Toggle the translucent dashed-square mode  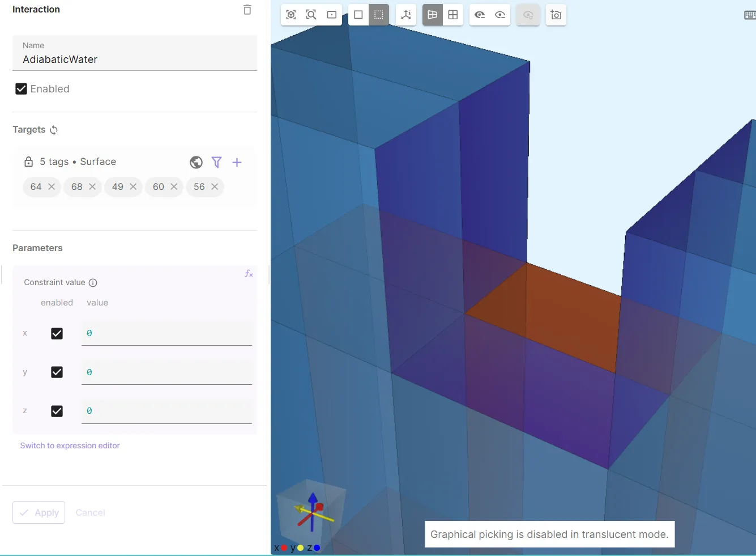tap(379, 15)
